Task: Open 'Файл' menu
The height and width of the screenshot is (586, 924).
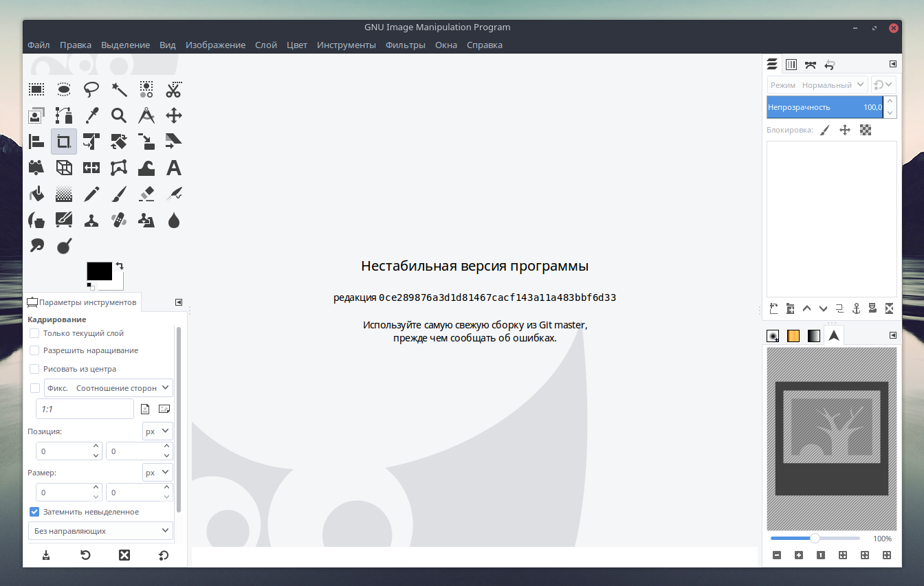Action: [38, 45]
